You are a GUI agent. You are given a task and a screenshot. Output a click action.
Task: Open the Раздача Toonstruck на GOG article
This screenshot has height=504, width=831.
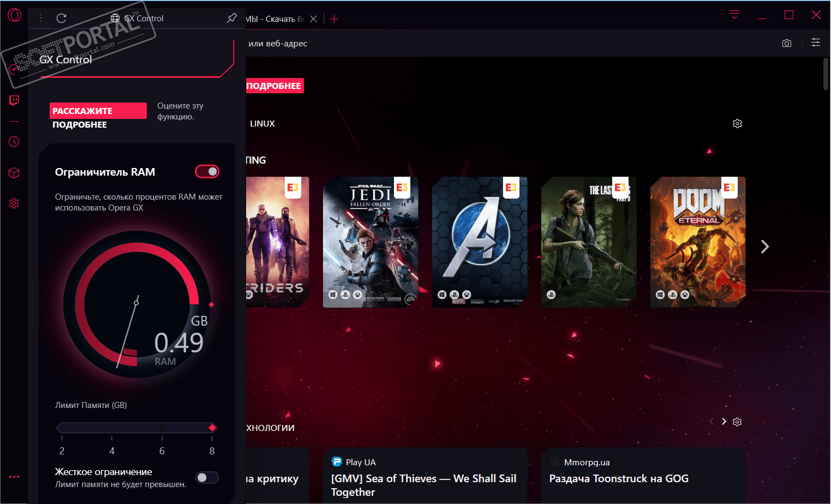point(619,478)
